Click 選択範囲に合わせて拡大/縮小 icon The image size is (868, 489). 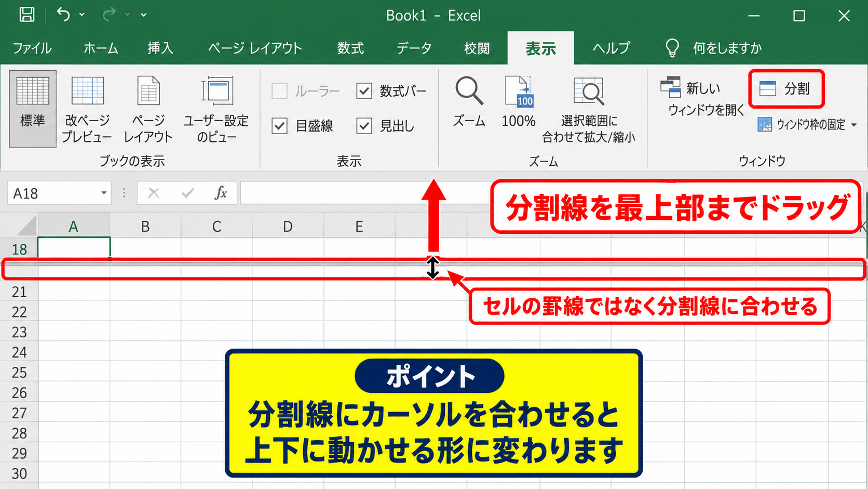tap(589, 110)
